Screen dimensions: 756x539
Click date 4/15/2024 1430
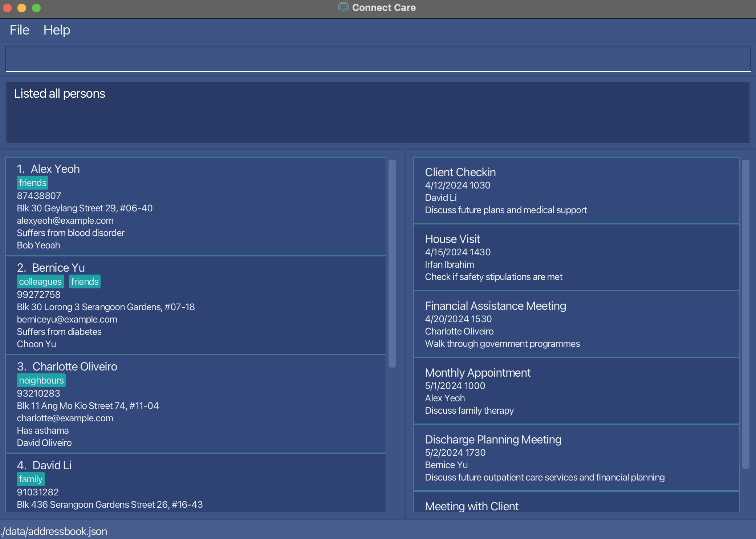458,252
